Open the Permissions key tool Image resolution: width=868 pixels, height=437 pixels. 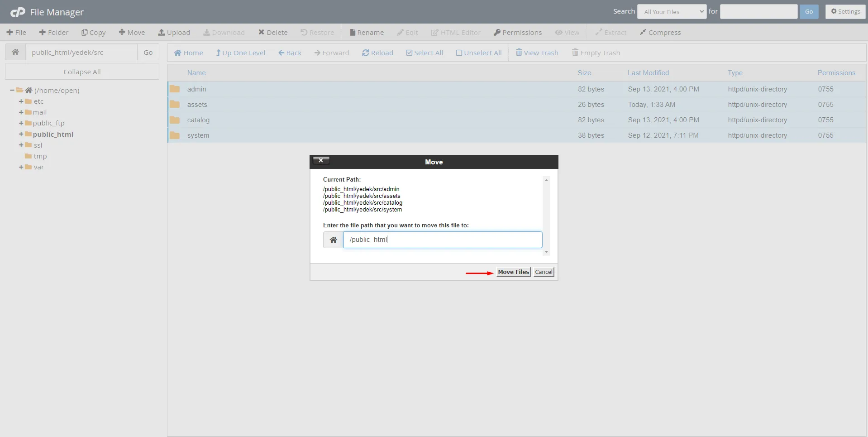(517, 33)
